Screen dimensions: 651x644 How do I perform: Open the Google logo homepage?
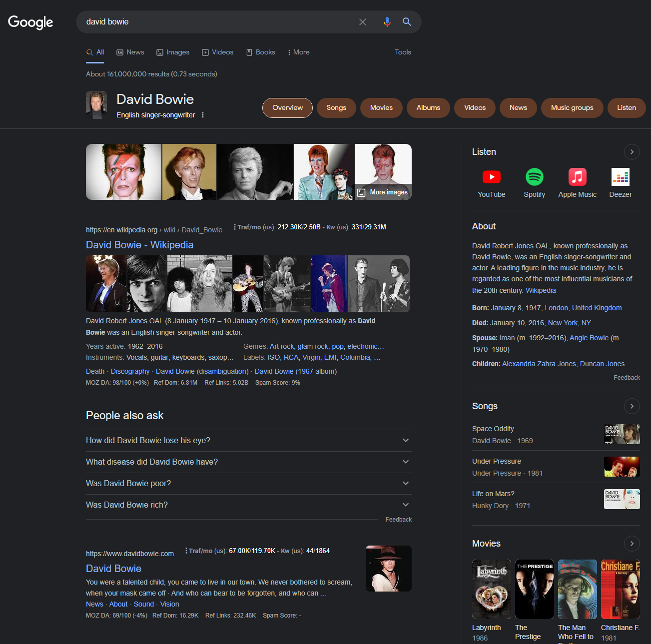(30, 22)
